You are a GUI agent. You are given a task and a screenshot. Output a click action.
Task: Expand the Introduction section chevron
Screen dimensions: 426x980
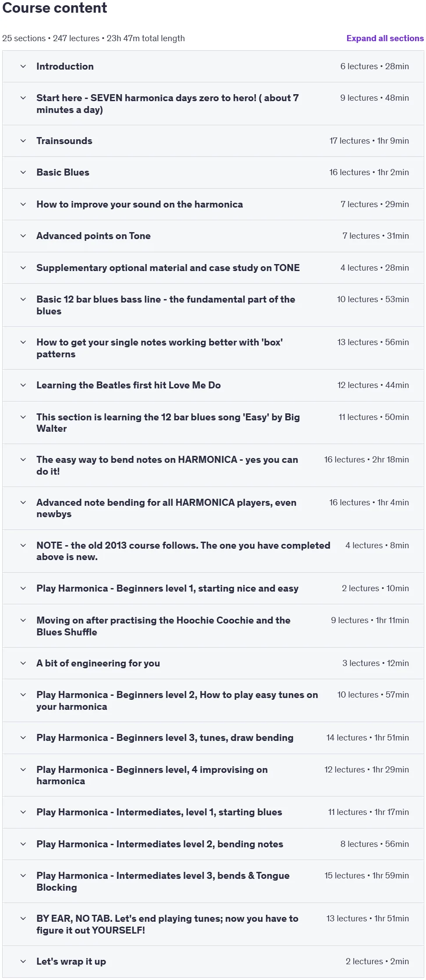pyautogui.click(x=23, y=67)
